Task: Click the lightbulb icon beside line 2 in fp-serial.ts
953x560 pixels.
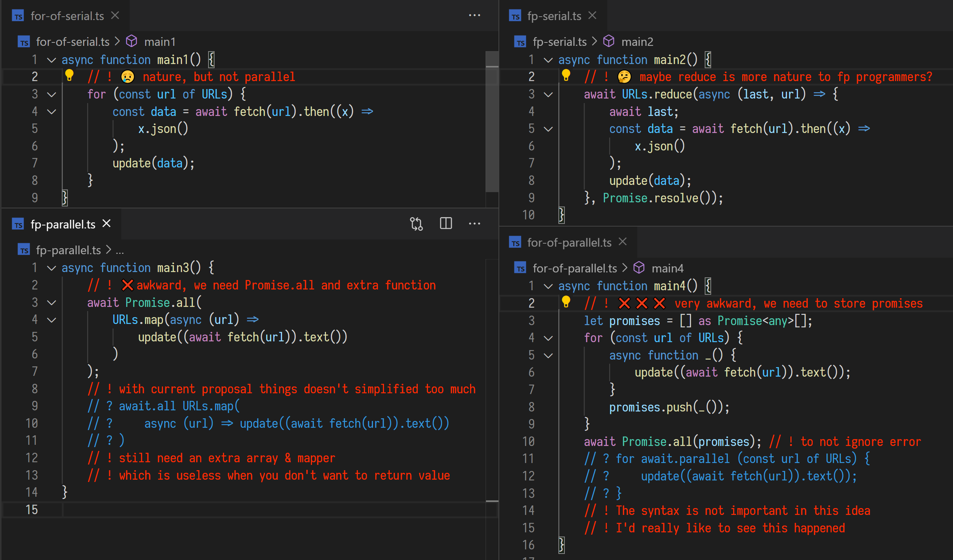Action: coord(566,76)
